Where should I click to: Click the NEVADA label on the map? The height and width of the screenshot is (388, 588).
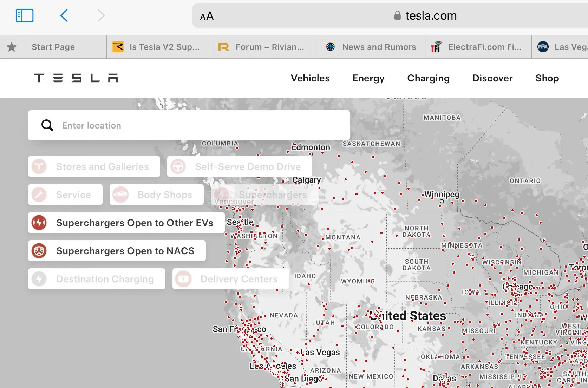[284, 315]
